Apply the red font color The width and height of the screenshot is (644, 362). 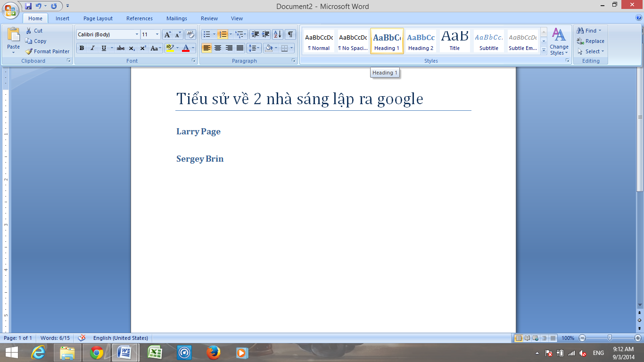point(186,48)
